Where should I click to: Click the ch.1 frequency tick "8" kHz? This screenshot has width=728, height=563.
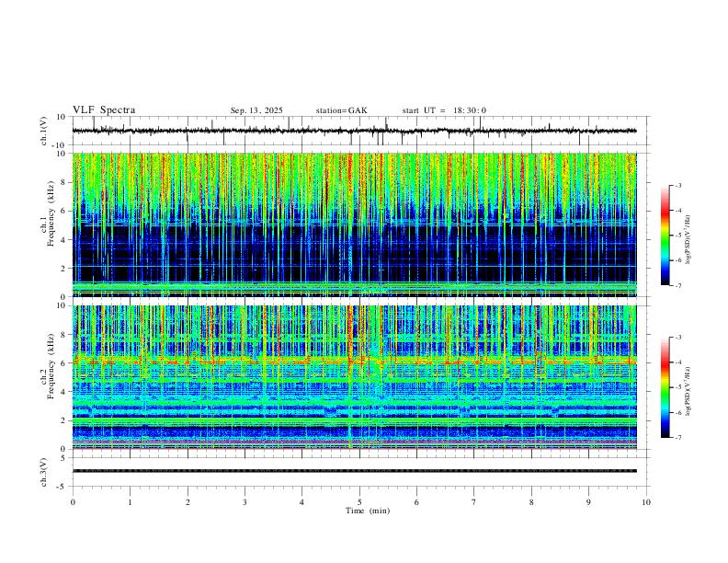pos(64,182)
